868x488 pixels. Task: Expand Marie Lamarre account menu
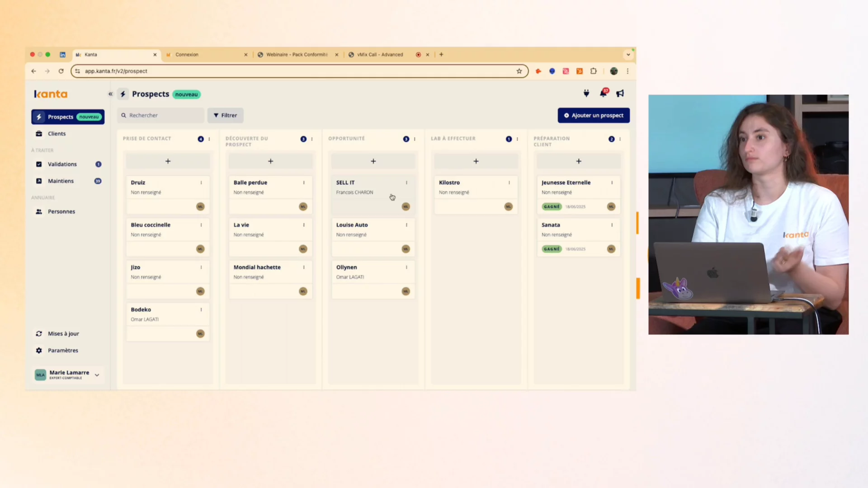(97, 375)
